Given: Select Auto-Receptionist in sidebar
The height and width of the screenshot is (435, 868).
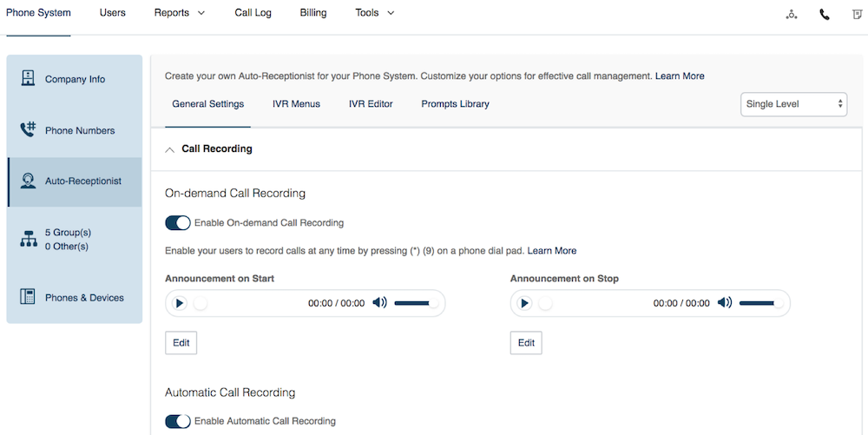Looking at the screenshot, I should [x=75, y=181].
